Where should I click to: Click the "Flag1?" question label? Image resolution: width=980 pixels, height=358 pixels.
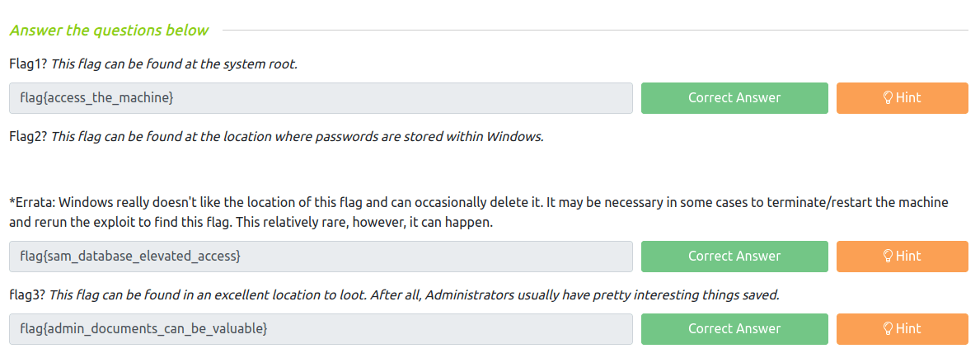28,64
